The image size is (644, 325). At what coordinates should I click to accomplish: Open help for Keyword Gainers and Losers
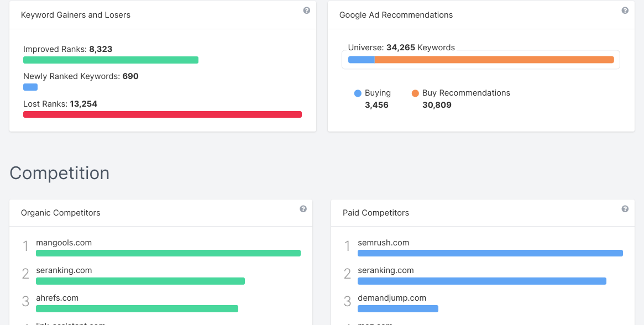[x=306, y=11]
